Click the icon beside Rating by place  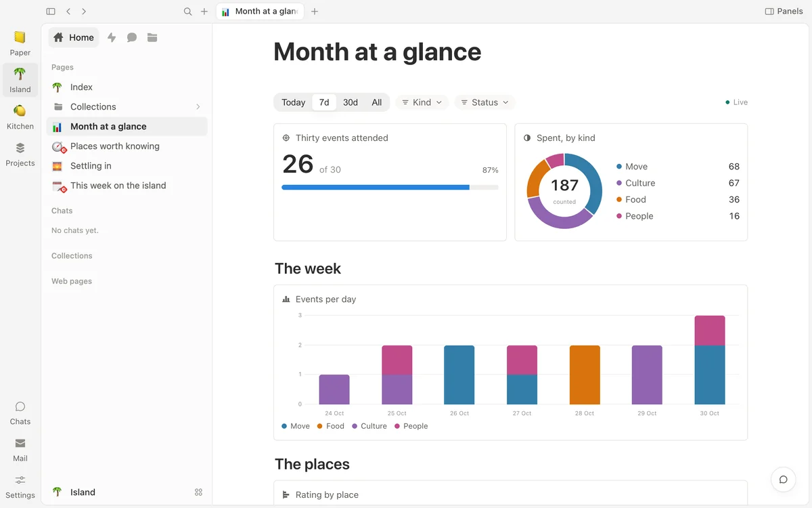[286, 495]
